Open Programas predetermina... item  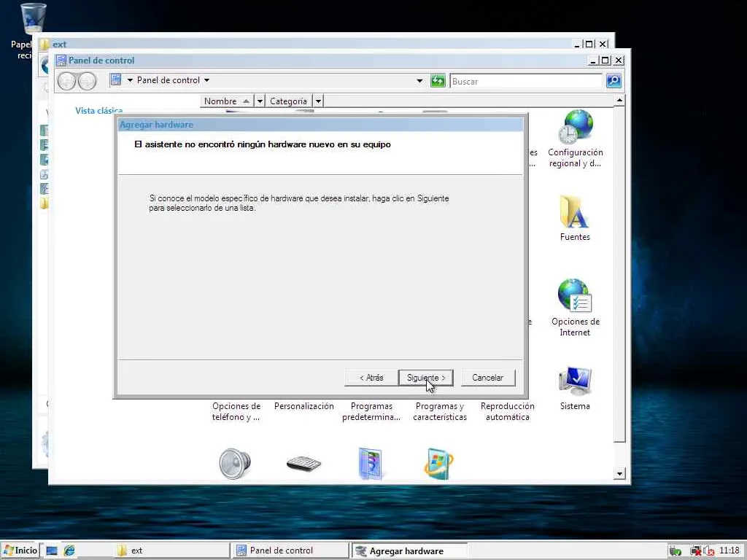tap(371, 411)
